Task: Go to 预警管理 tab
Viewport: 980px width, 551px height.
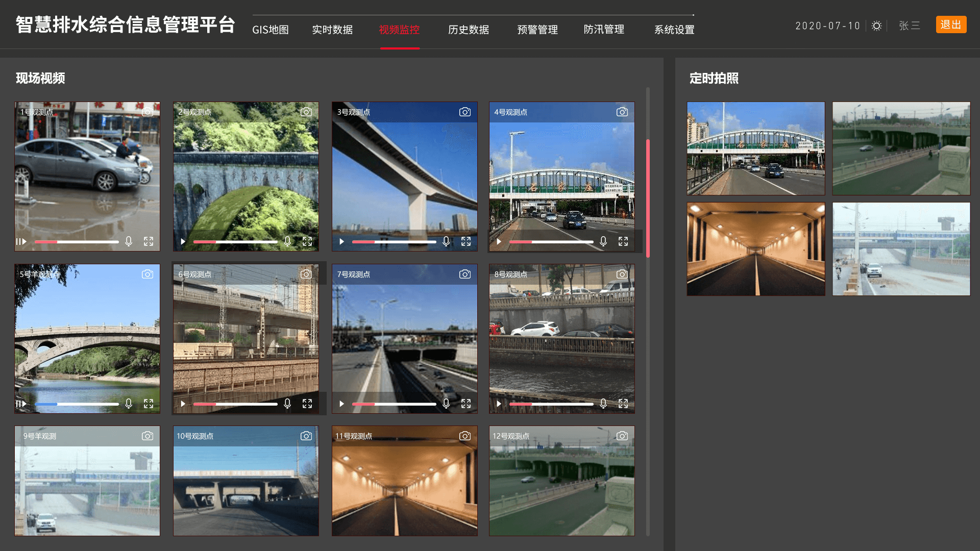Action: pyautogui.click(x=537, y=30)
